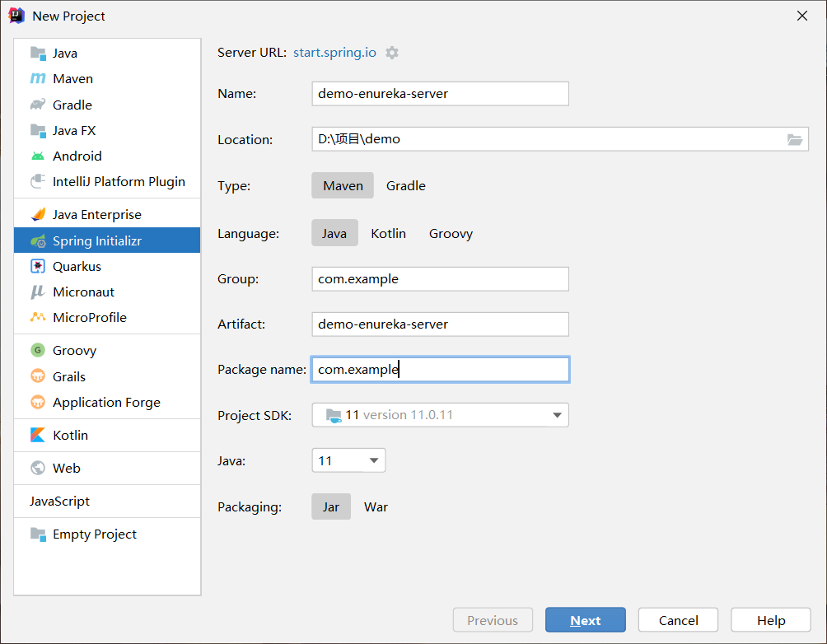Screen dimensions: 827x644
Task: Open the Java version dropdown
Action: click(373, 460)
